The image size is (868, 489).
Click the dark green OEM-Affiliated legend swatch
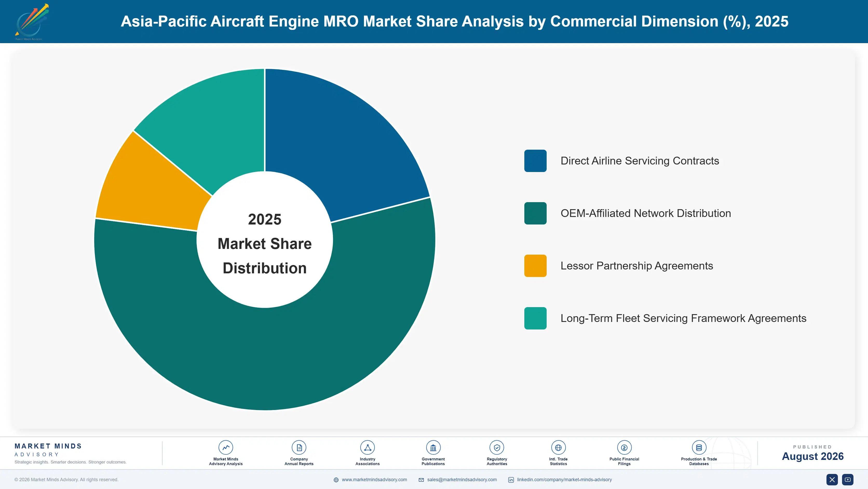(535, 213)
